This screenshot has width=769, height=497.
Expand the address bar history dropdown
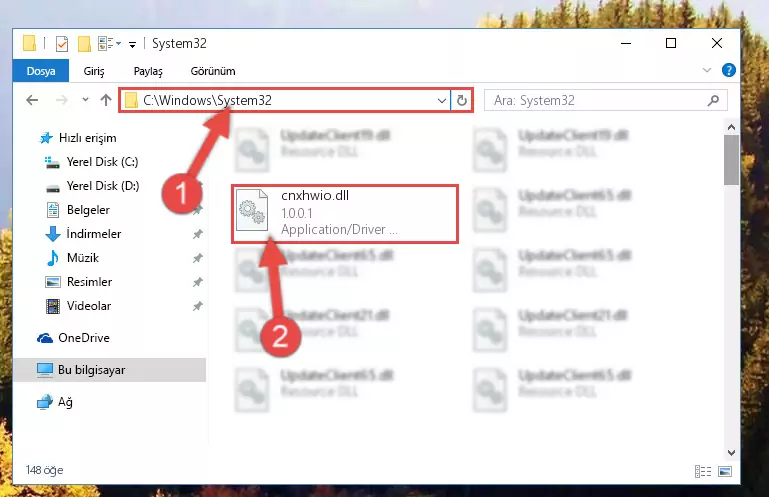[x=442, y=101]
